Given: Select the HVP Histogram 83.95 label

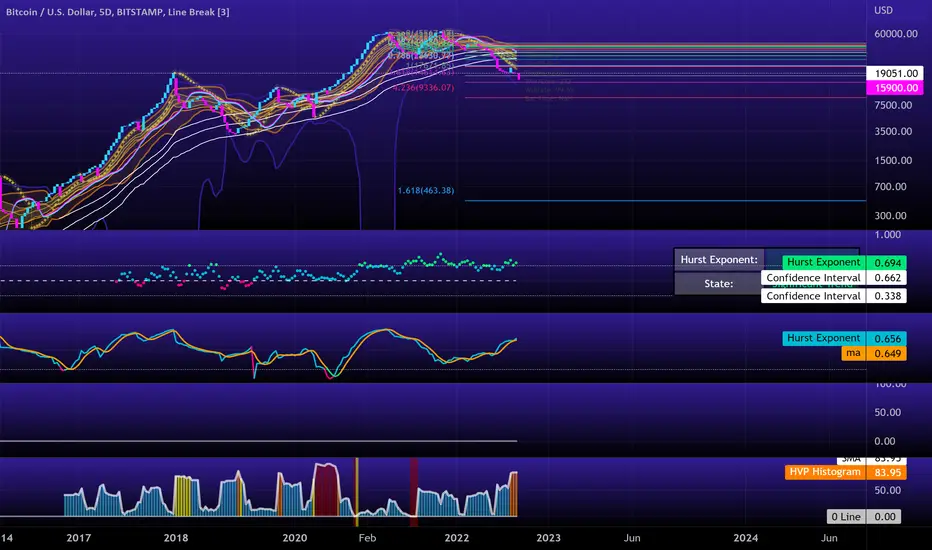Looking at the screenshot, I should coord(845,472).
